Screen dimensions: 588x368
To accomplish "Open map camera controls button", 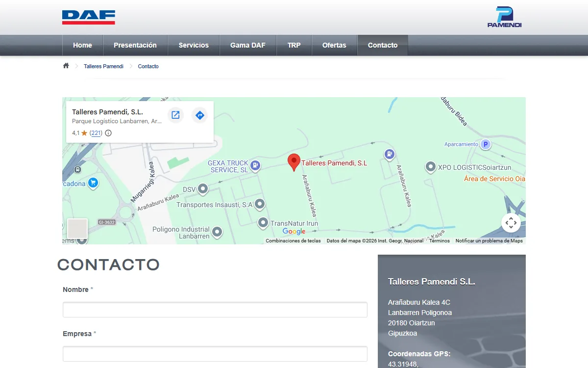I will coord(511,223).
